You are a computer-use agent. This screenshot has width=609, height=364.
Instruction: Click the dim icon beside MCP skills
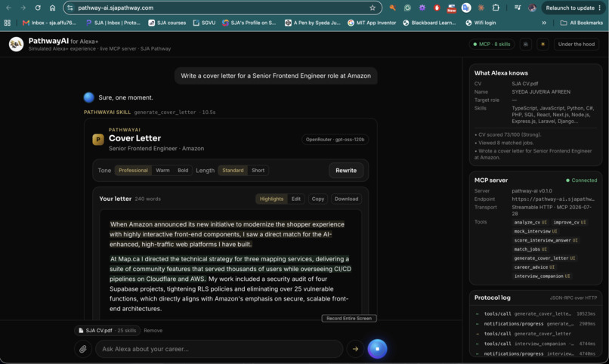point(525,45)
